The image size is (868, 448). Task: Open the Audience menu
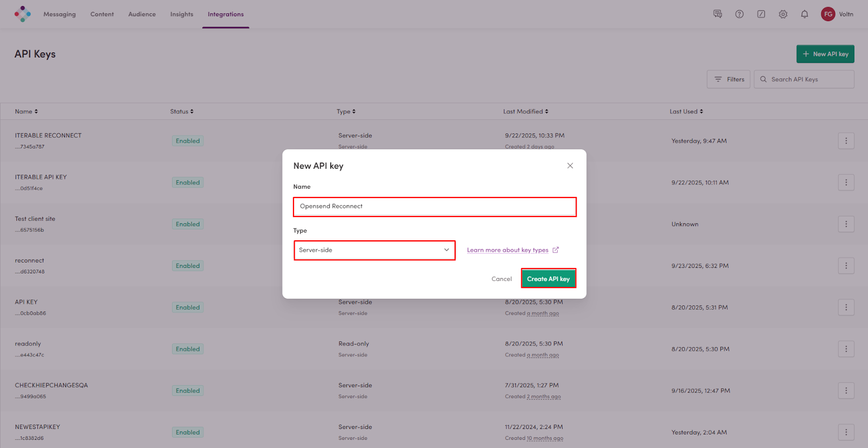click(142, 14)
